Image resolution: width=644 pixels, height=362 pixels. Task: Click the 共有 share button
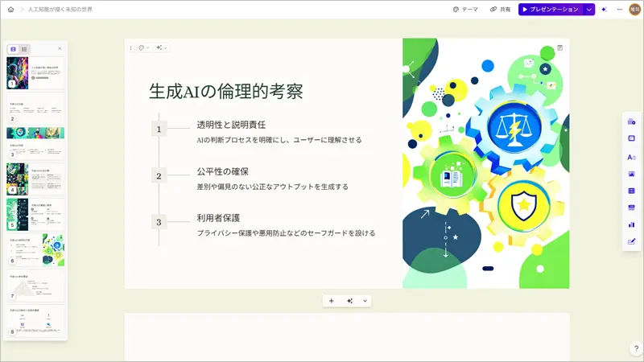(500, 10)
